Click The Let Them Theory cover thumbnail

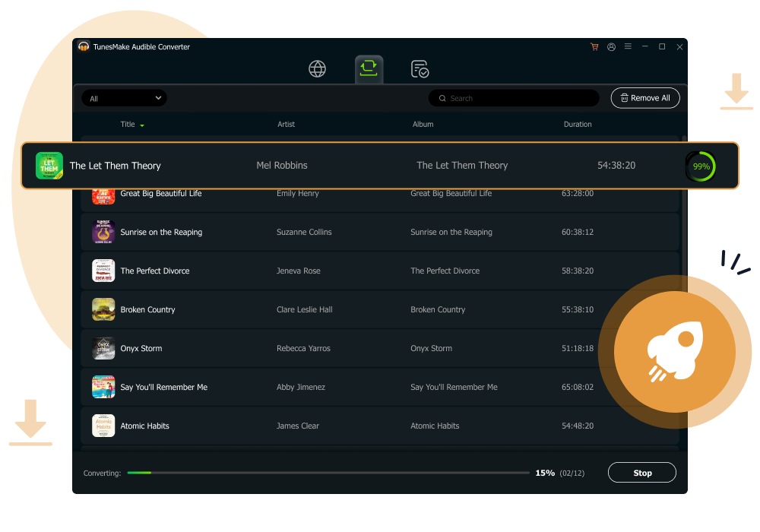tap(49, 166)
